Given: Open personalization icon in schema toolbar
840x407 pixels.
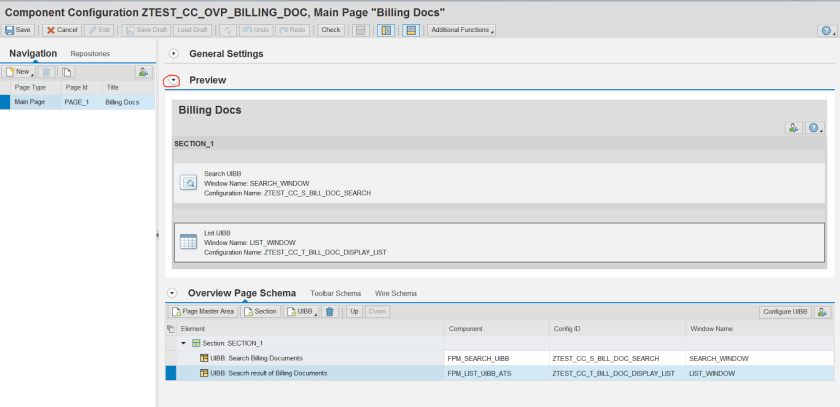Looking at the screenshot, I should pyautogui.click(x=822, y=312).
